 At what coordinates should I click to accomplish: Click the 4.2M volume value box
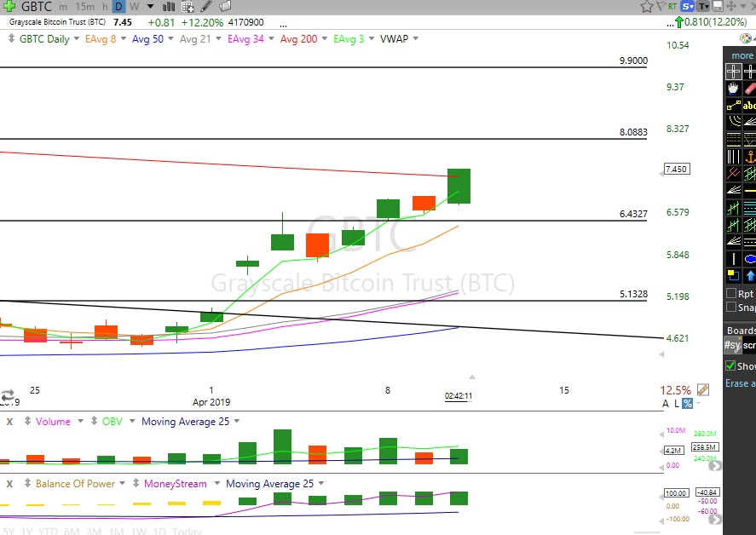[x=673, y=451]
